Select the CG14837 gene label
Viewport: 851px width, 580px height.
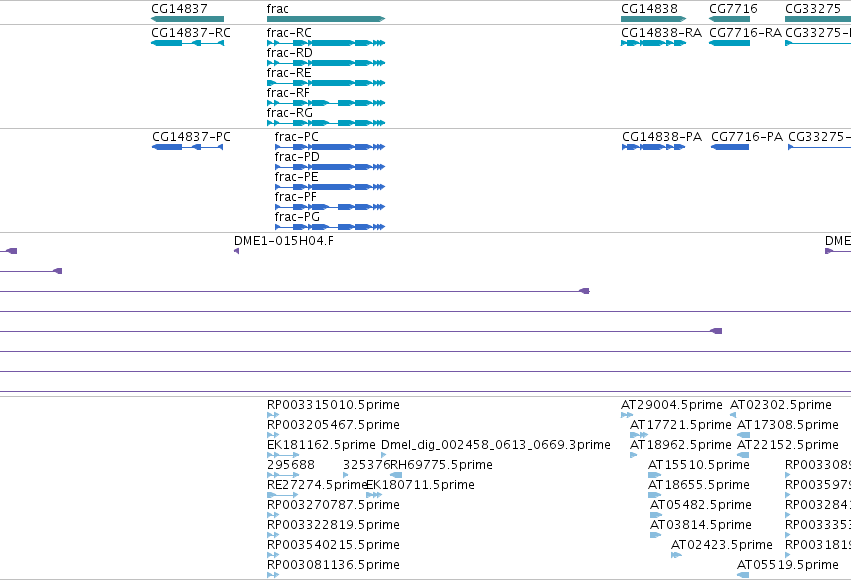[x=179, y=9]
